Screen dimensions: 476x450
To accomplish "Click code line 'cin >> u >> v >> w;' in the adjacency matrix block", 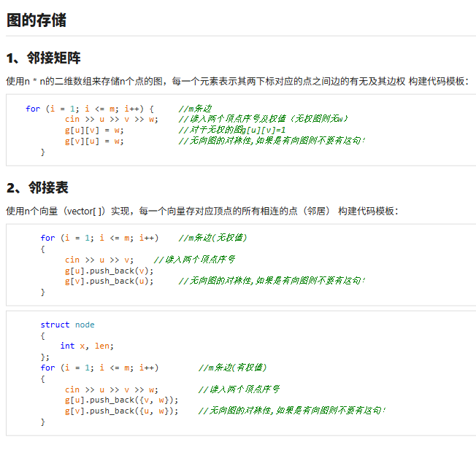I will (112, 120).
